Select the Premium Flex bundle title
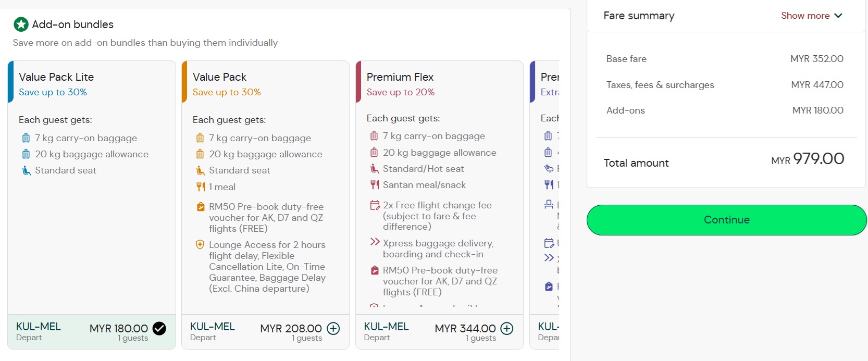The image size is (868, 361). 400,77
